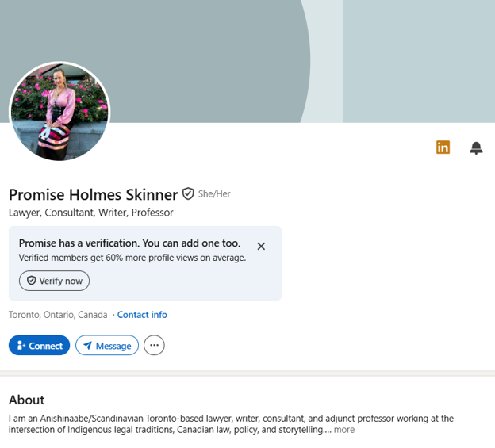Click 'Verified members get 60% more' text

132,258
